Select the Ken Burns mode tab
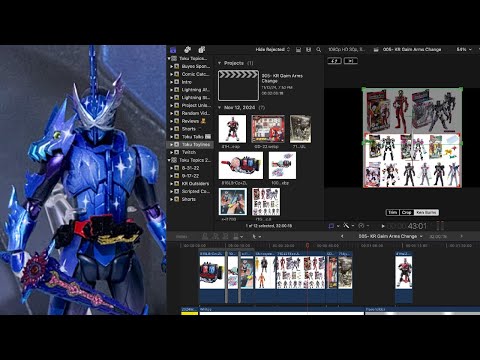The height and width of the screenshot is (360, 480). coord(426,212)
